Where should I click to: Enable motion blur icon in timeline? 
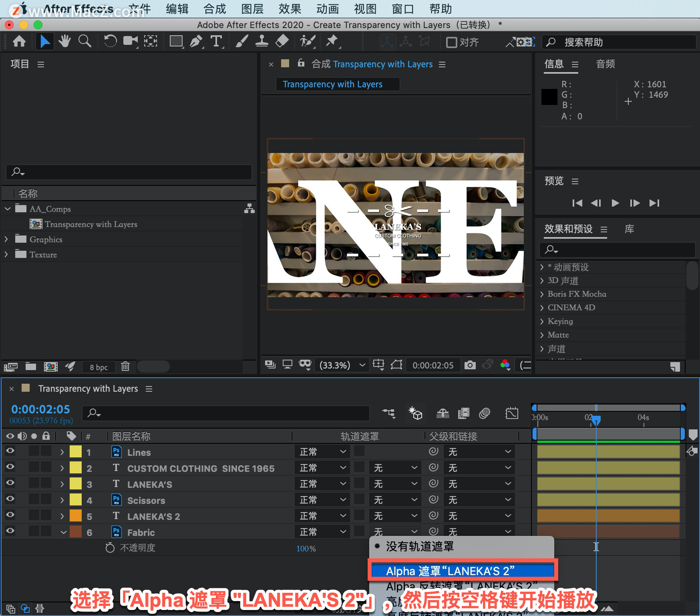point(485,413)
